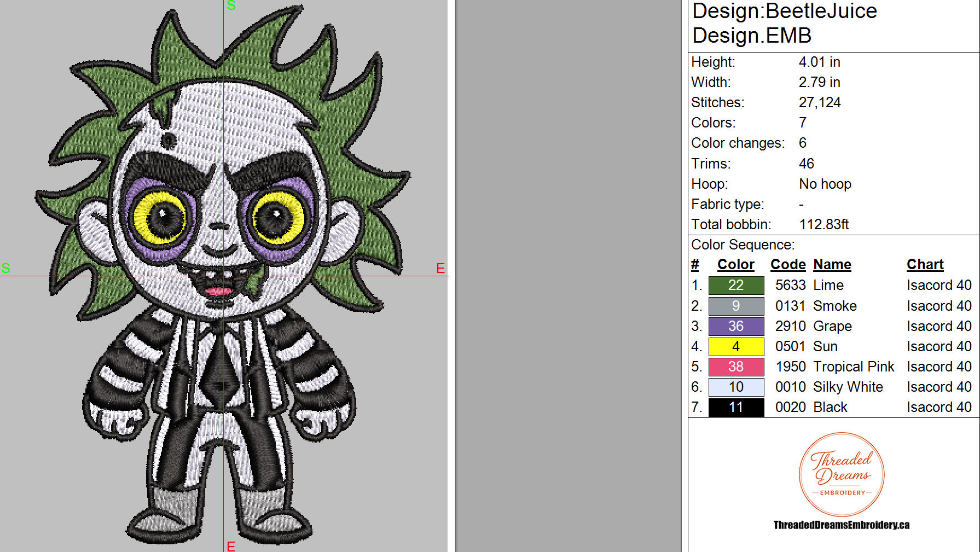Viewport: 980px width, 552px height.
Task: Click the Color changes value '6'
Action: 803,143
